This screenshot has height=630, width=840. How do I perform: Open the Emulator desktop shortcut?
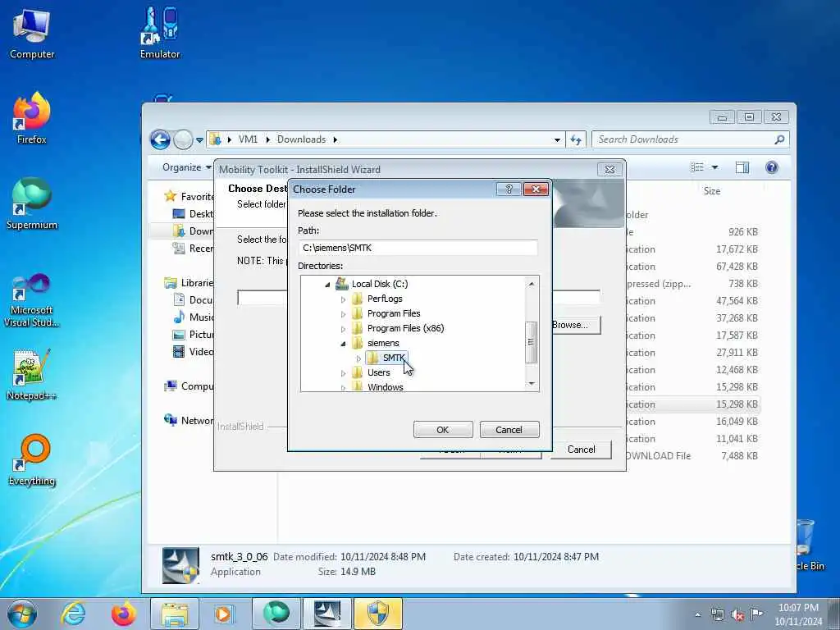(x=160, y=33)
